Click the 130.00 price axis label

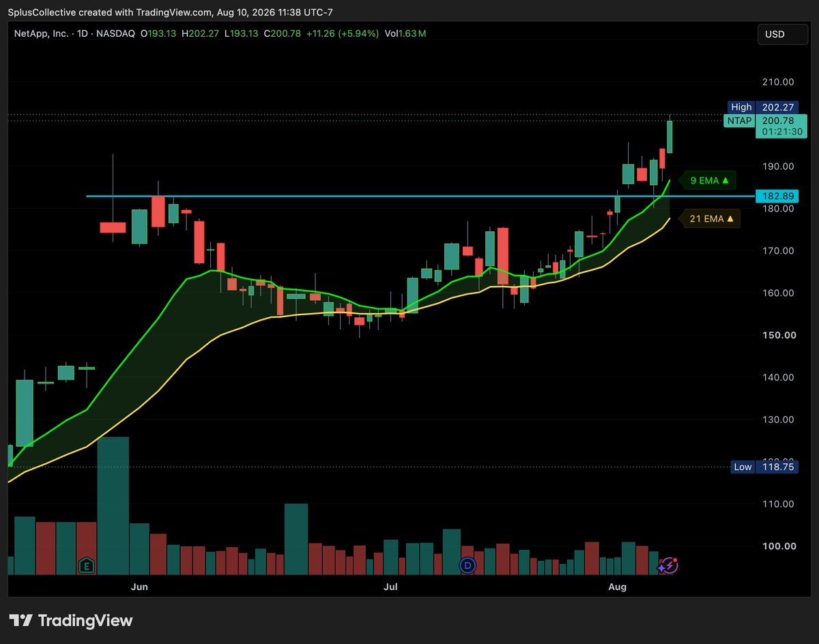click(778, 420)
